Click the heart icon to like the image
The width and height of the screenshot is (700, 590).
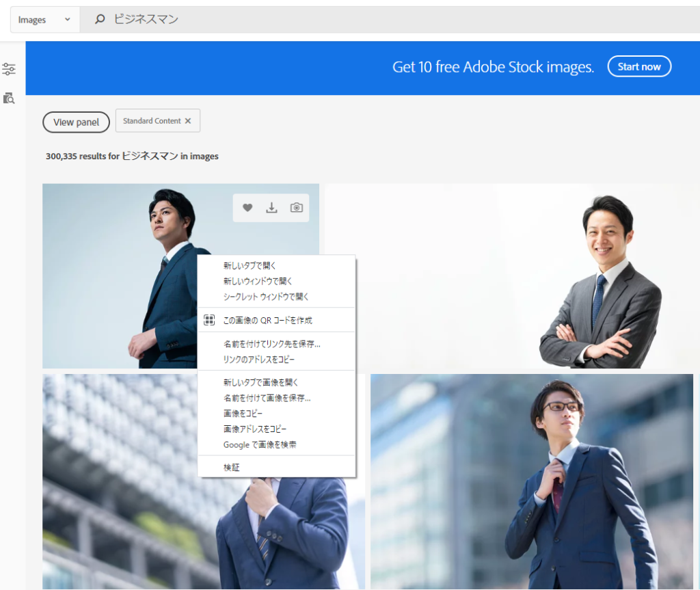click(x=247, y=208)
